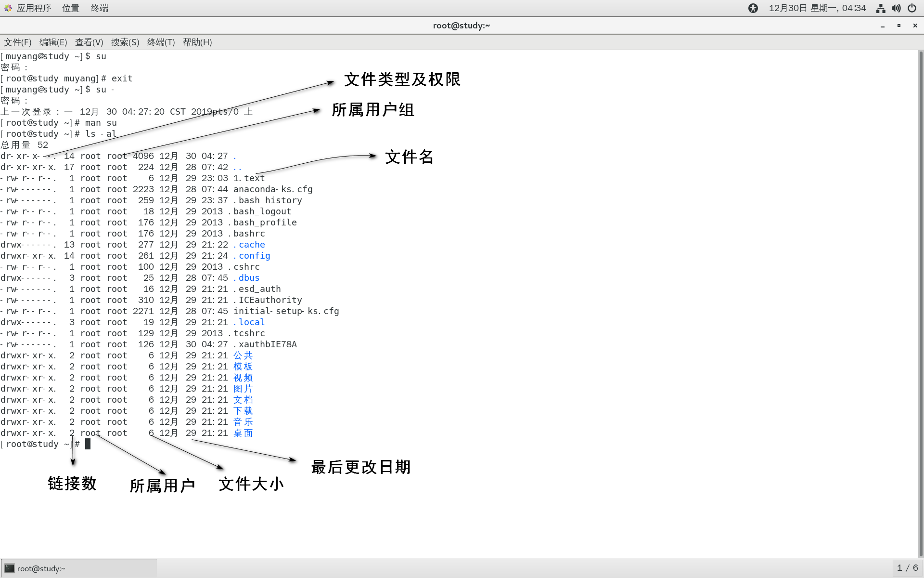Click the file name anaconda-ks.cfg
The image size is (924, 578).
[x=273, y=189]
